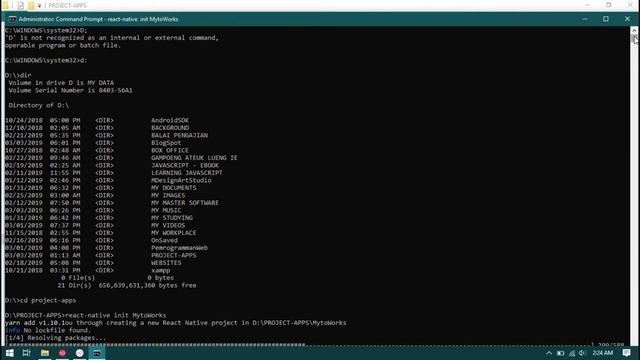640x360 pixels.
Task: Click the MY MUSIC entry
Action: click(x=166, y=210)
